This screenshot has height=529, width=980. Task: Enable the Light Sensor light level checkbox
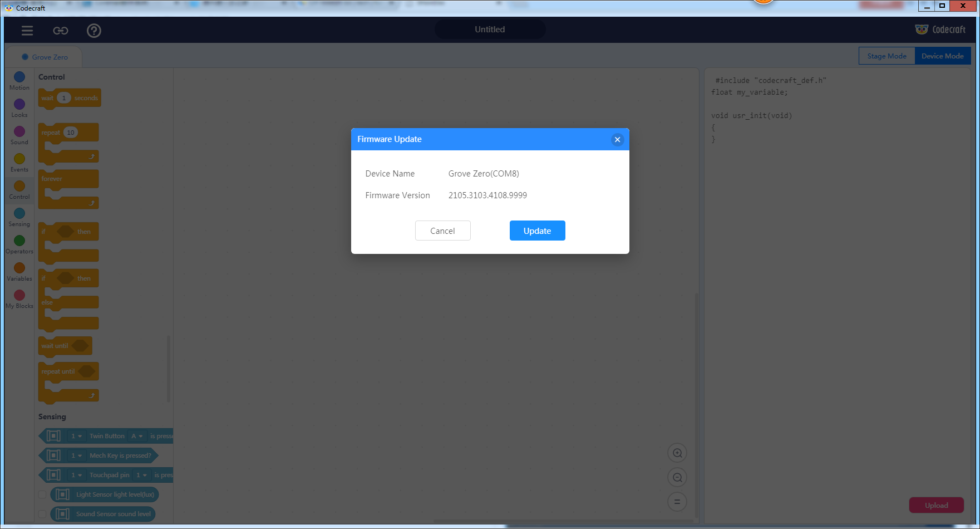coord(42,494)
